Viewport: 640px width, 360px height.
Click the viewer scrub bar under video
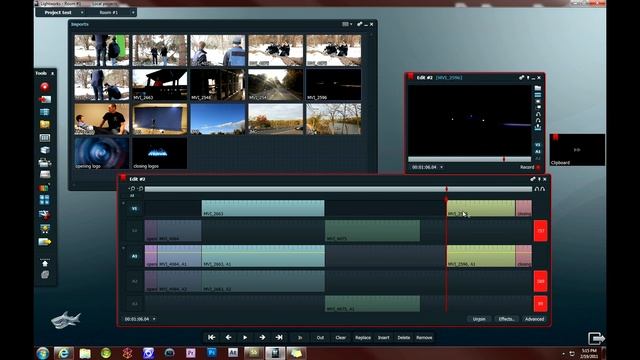(469, 159)
